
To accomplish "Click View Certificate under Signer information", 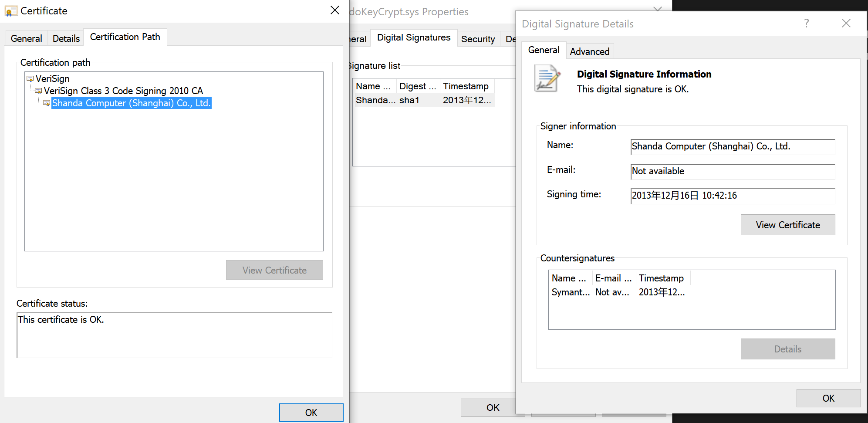I will click(788, 225).
